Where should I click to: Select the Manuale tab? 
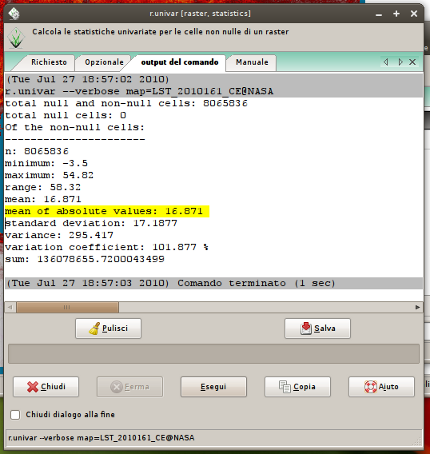click(252, 62)
